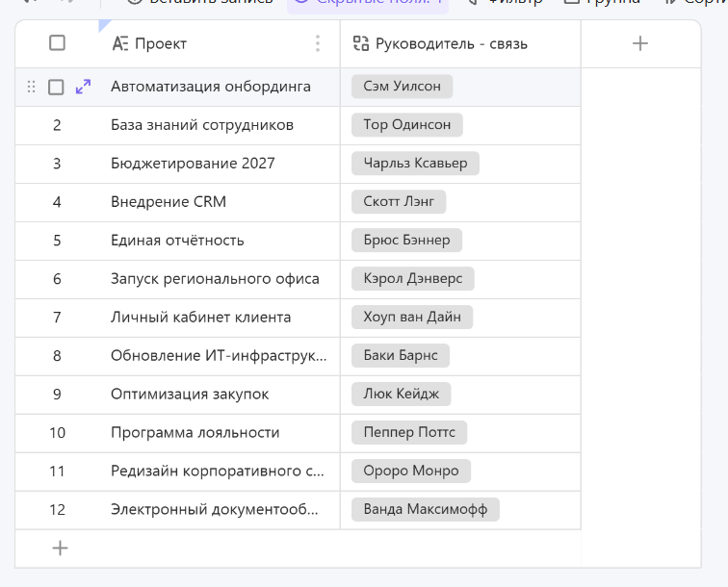The width and height of the screenshot is (728, 587).
Task: Add a new column with the plus button
Action: coord(640,43)
